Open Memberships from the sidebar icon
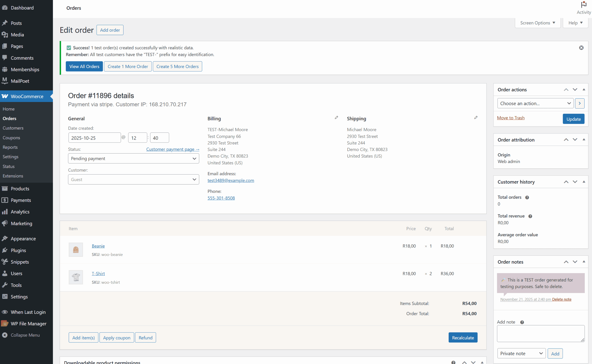 pos(5,69)
